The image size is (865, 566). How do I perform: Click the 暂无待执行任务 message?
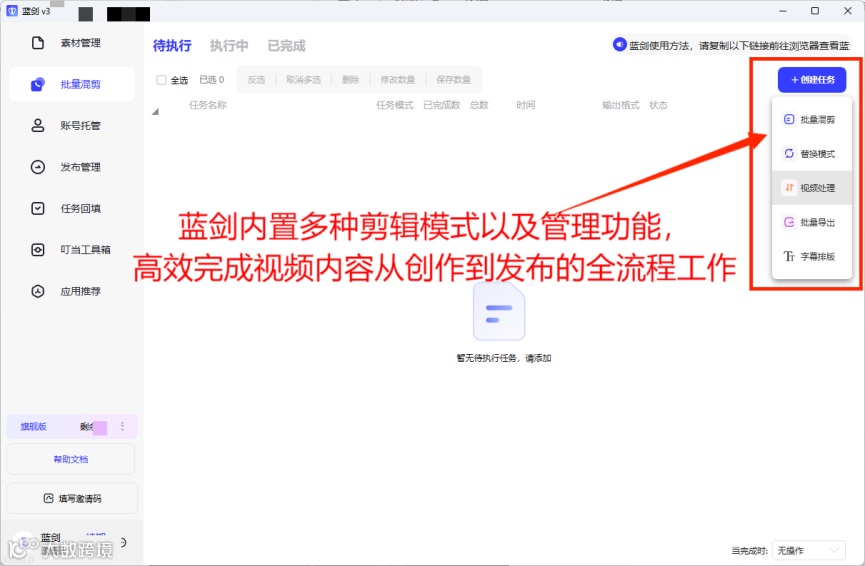504,358
